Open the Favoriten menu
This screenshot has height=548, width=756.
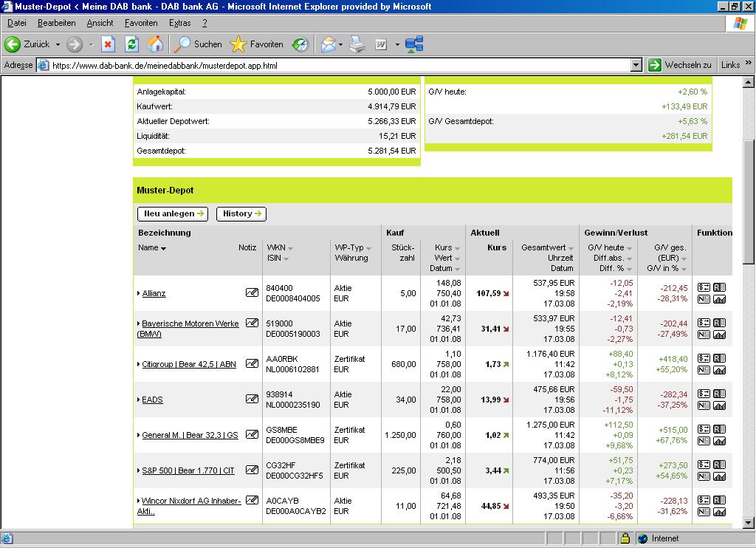pos(140,23)
